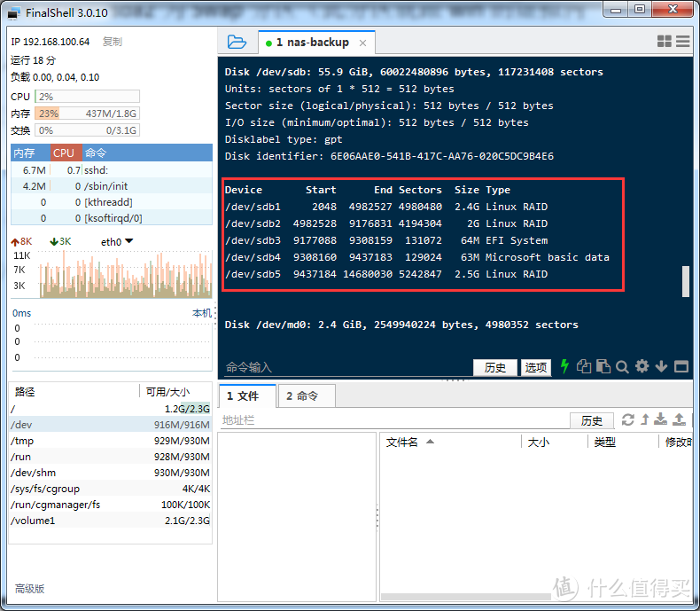Click the upload file icon
Screen dimensions: 700x611
point(679,419)
